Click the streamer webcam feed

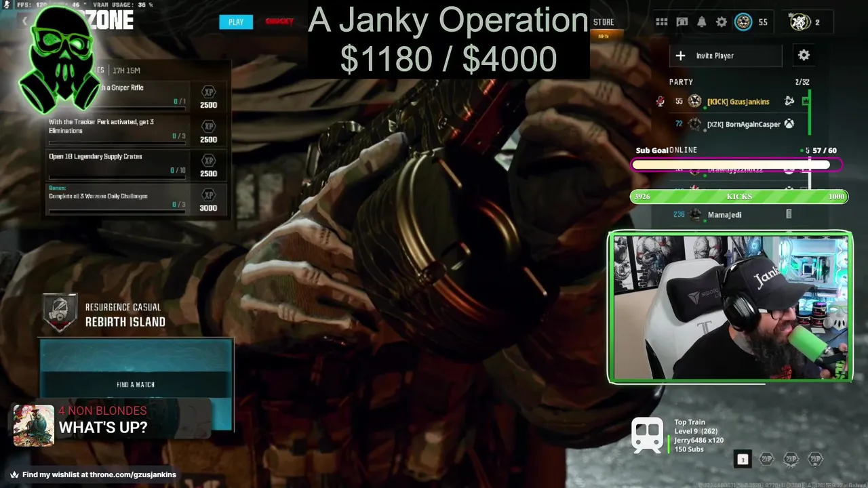pos(730,308)
